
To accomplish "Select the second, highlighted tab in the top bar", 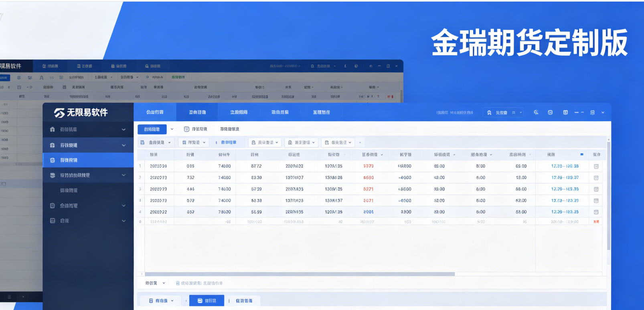I will 197,112.
